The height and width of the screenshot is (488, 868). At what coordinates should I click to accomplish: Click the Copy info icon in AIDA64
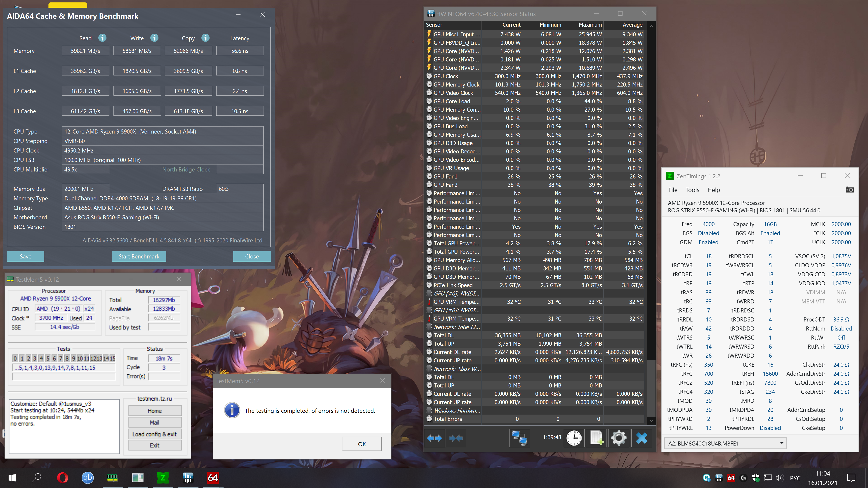(x=205, y=38)
